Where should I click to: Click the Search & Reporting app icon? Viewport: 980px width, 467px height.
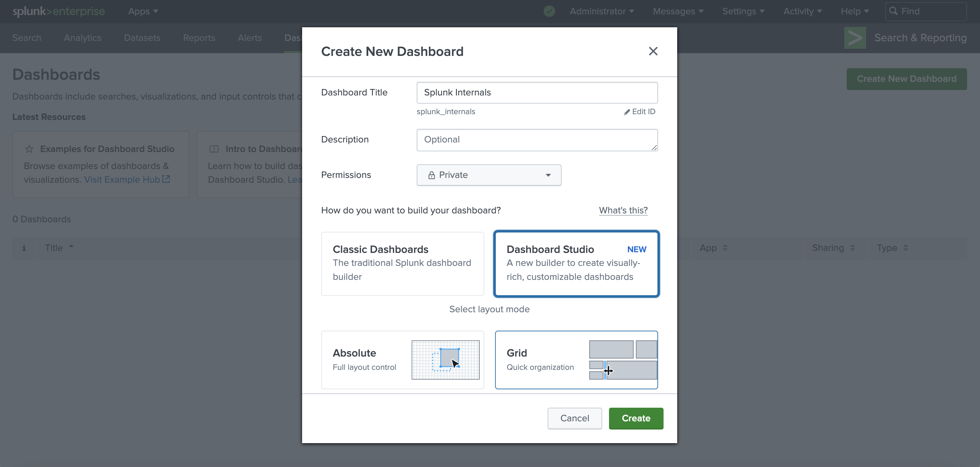click(x=855, y=37)
